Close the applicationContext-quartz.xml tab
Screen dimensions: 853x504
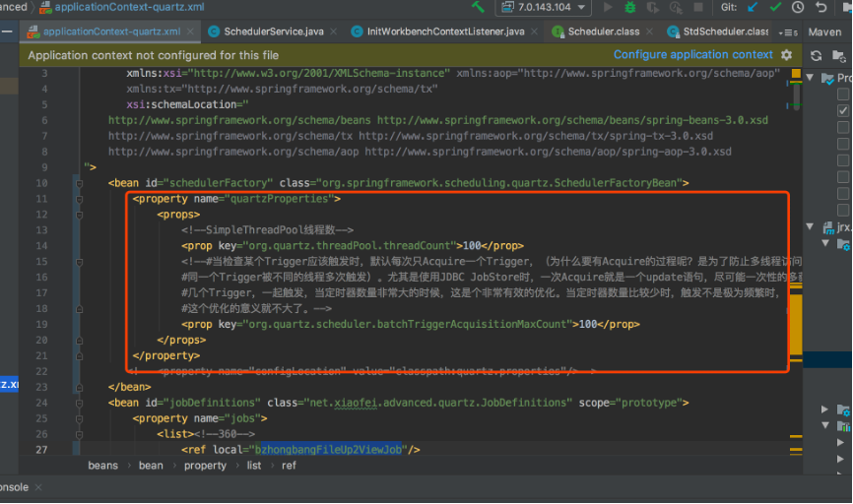pos(190,31)
